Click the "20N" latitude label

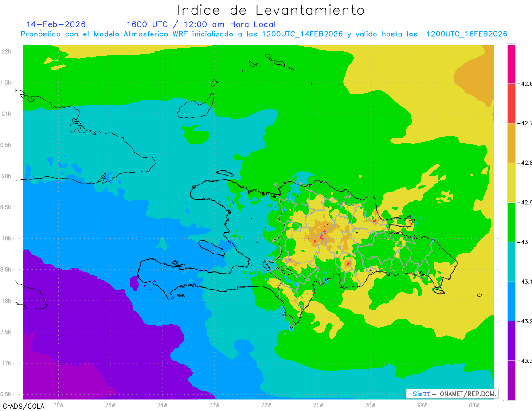7,176
